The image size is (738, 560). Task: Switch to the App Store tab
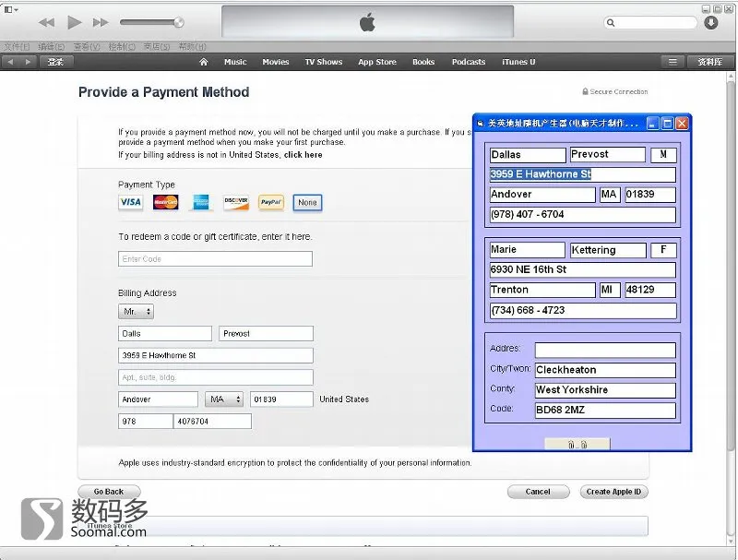pyautogui.click(x=377, y=62)
